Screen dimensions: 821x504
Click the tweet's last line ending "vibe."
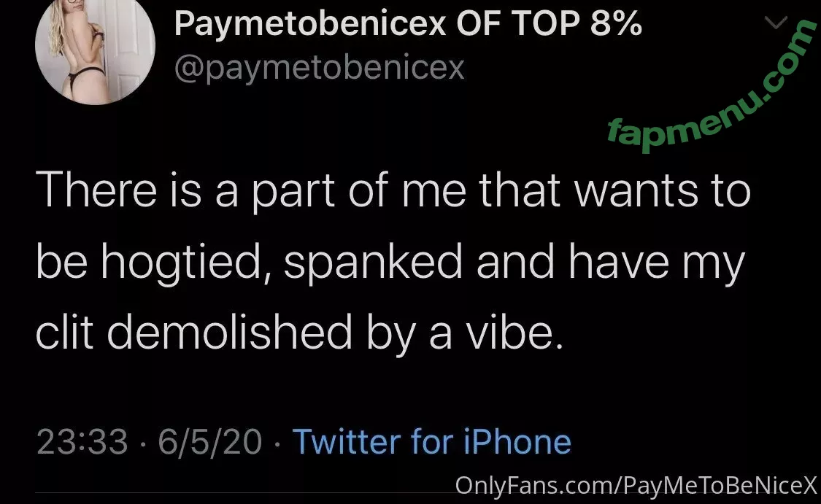coord(300,331)
